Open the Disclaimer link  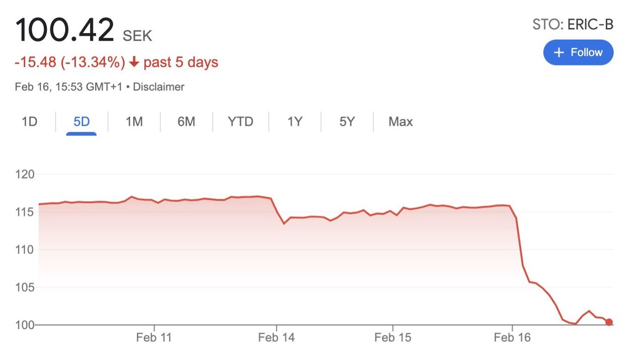[x=158, y=87]
